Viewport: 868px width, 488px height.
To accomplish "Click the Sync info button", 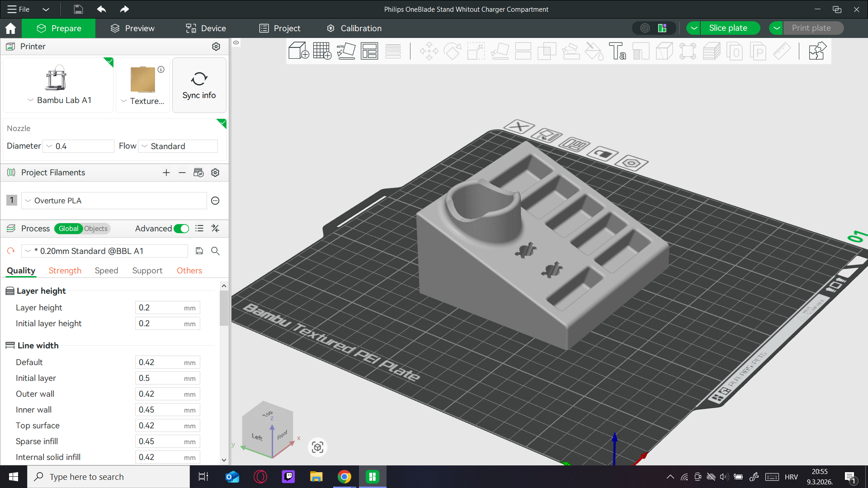I will click(x=199, y=85).
